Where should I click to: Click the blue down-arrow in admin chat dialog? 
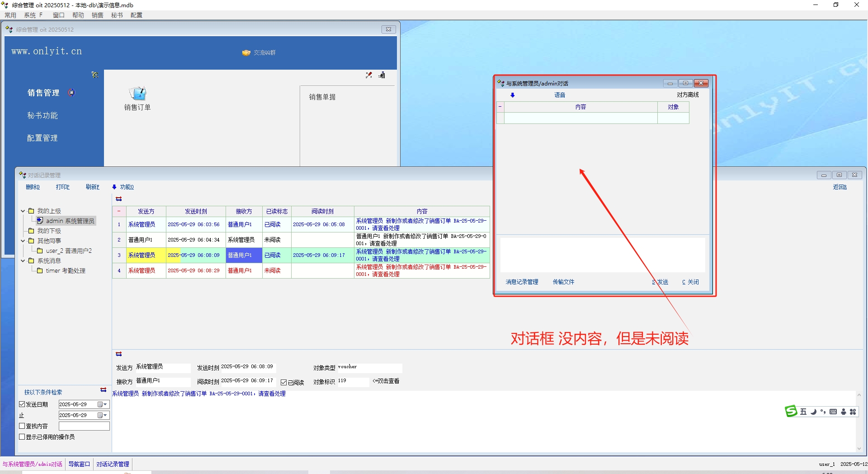click(512, 95)
